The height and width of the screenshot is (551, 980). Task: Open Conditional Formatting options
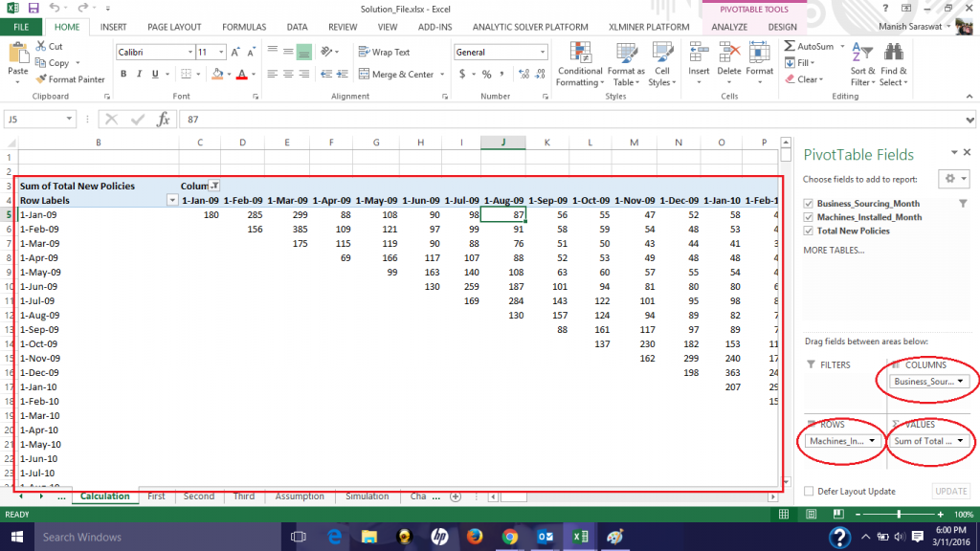tap(579, 67)
